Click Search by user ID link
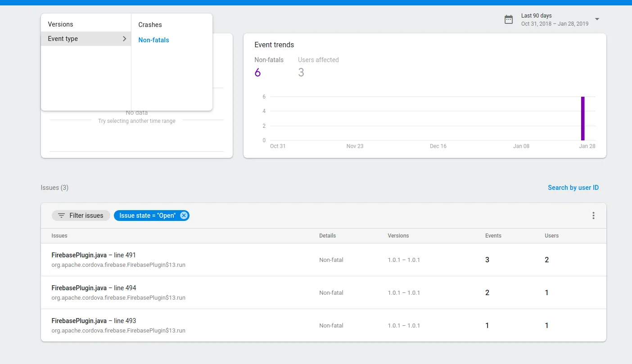 pyautogui.click(x=573, y=188)
